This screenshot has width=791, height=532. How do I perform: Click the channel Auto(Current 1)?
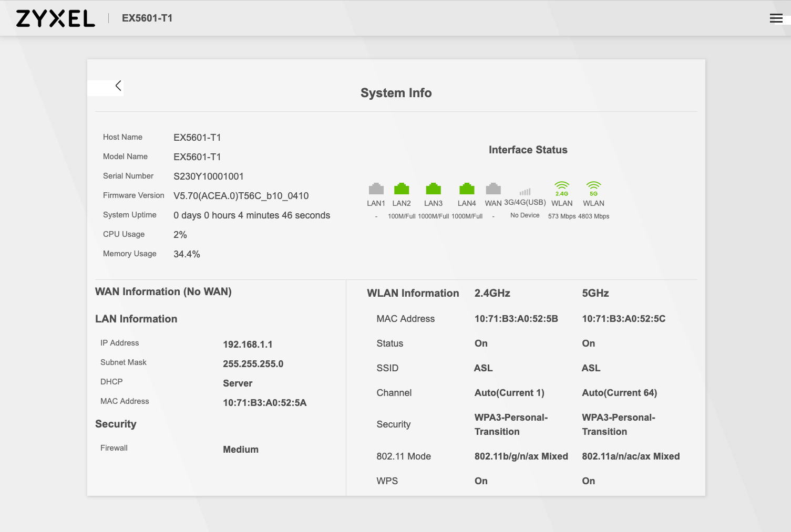[509, 393]
